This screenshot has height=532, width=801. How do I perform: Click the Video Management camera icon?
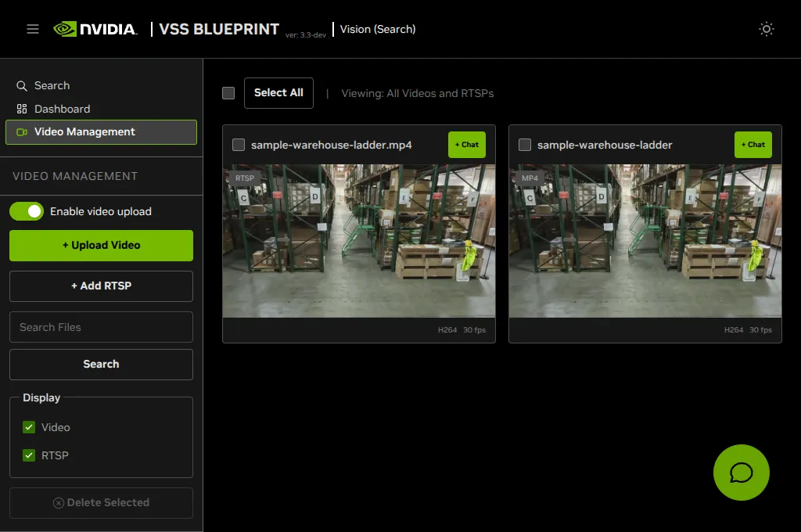[x=22, y=132]
